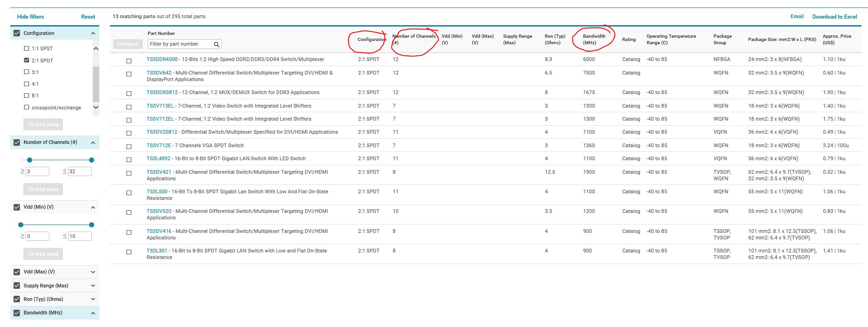Sort by the Configuration column header
The height and width of the screenshot is (327, 868).
click(372, 40)
